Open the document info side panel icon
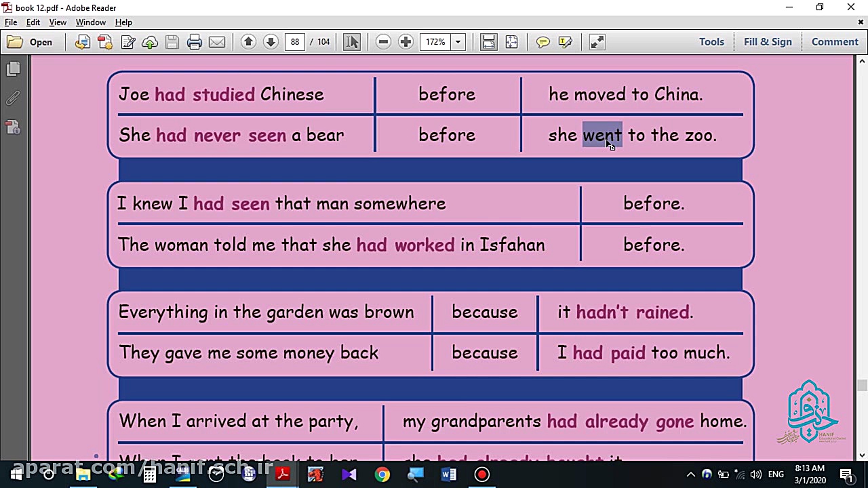This screenshot has height=488, width=868. 13,127
